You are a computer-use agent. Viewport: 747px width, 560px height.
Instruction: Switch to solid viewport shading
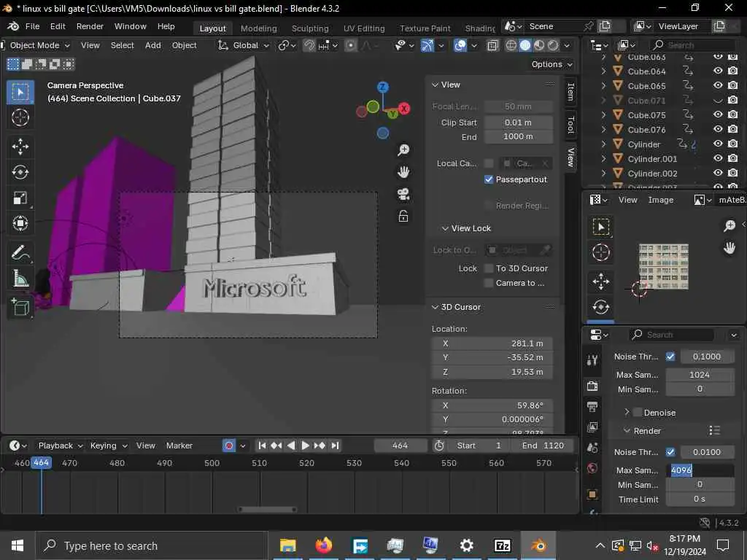525,45
